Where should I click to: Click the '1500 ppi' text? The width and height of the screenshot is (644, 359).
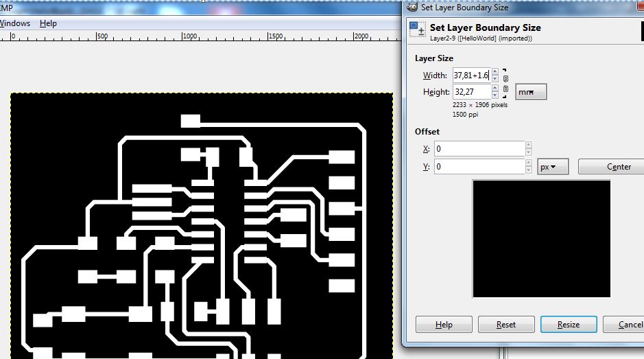[465, 115]
